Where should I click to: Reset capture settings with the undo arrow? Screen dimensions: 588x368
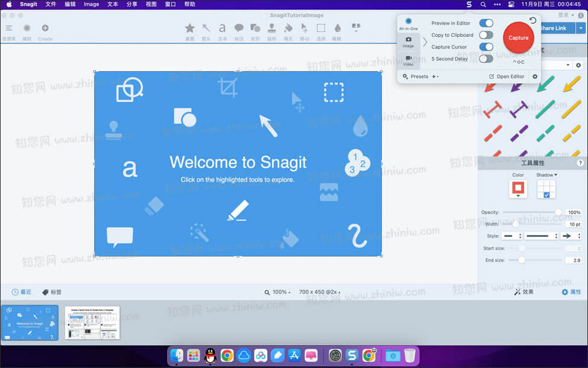coord(533,21)
